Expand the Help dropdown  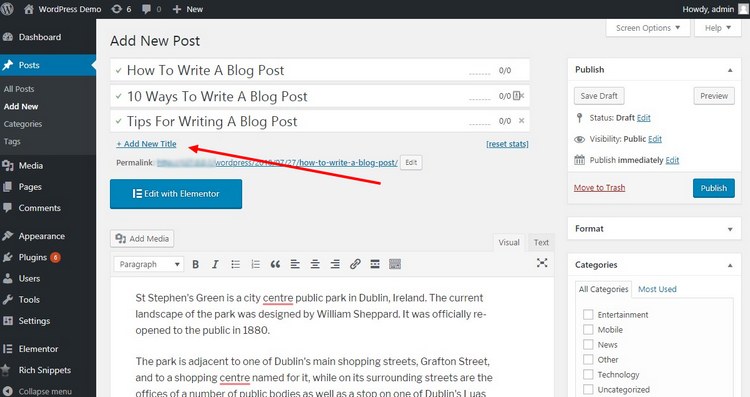click(x=717, y=28)
